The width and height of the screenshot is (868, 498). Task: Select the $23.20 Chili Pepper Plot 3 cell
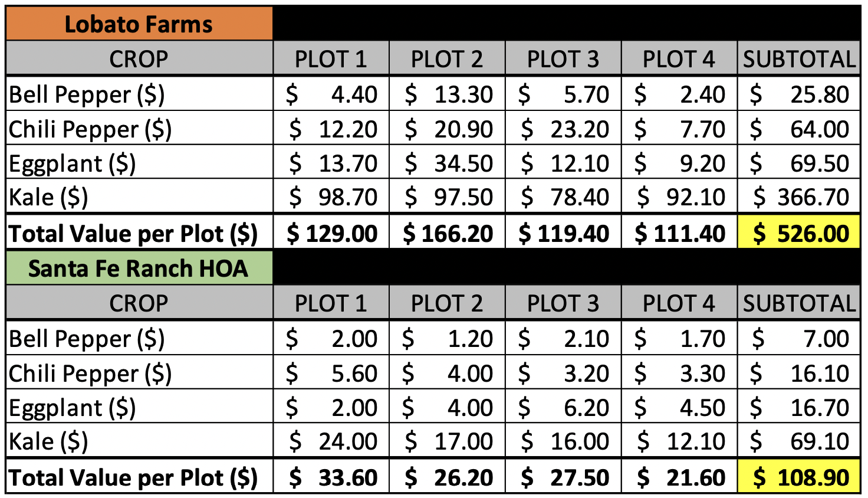click(x=563, y=129)
